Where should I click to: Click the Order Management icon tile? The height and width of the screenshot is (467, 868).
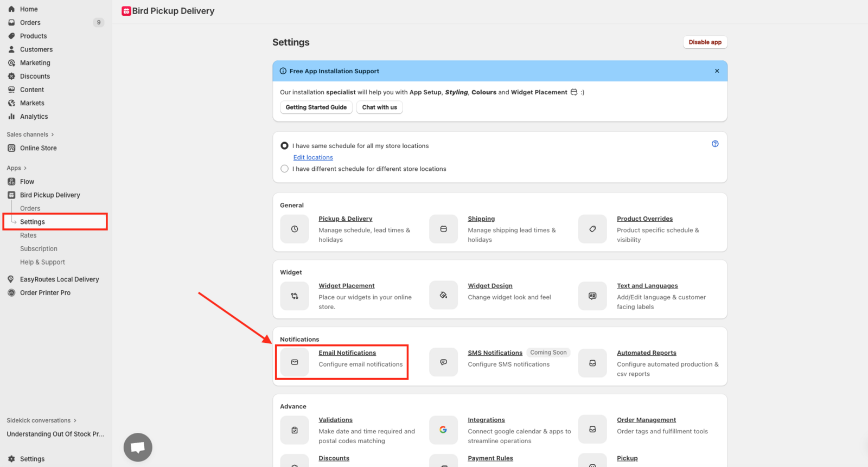[592, 429]
